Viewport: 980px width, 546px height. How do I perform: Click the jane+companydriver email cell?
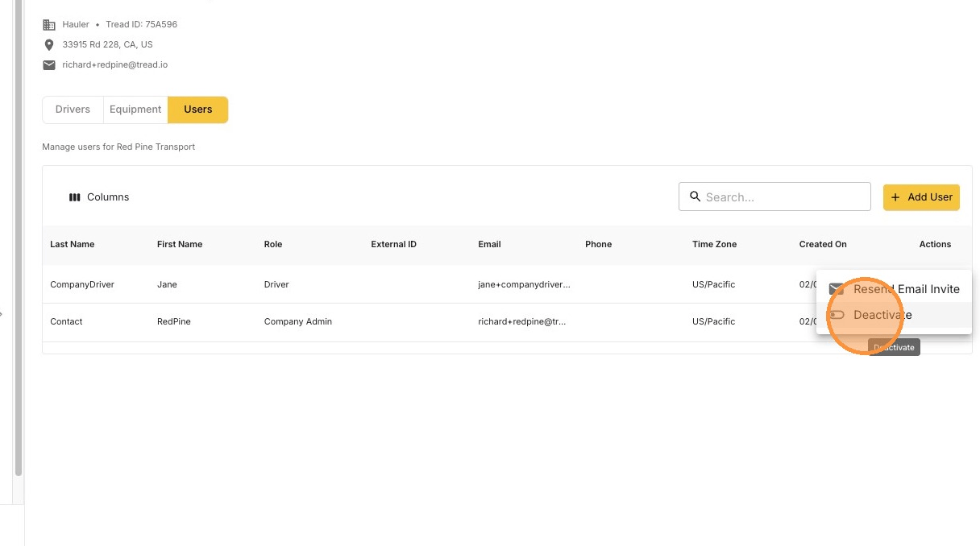[524, 284]
